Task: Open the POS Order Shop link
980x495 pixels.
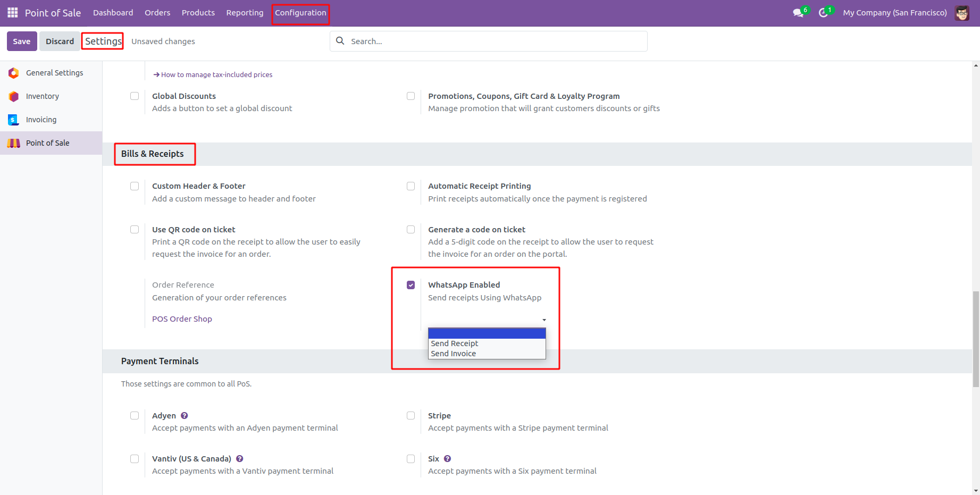Action: point(182,319)
